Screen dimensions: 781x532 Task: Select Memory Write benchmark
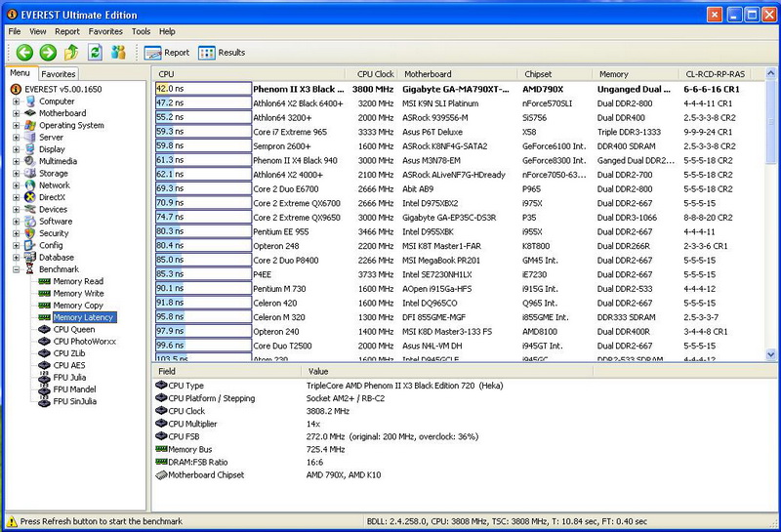[x=78, y=294]
